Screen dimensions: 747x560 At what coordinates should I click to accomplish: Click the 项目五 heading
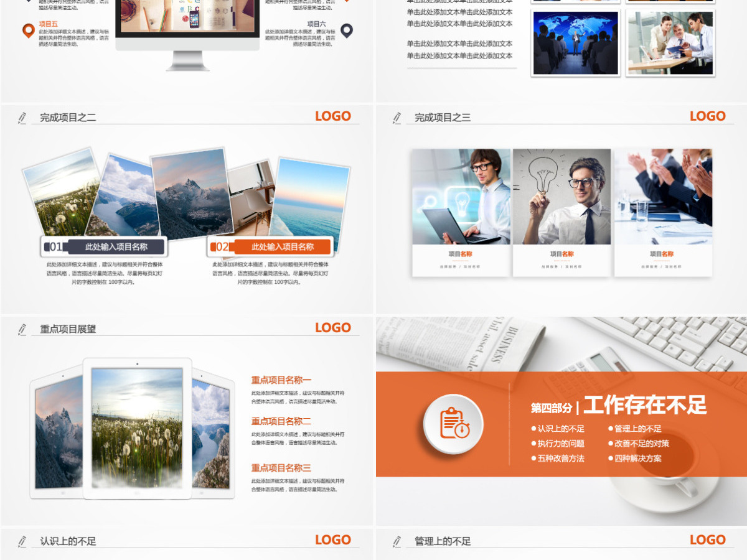(x=48, y=24)
